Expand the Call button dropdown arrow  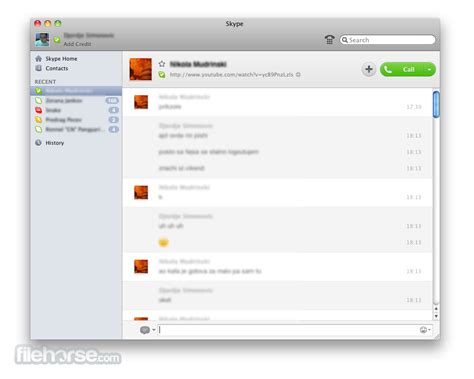[x=430, y=69]
